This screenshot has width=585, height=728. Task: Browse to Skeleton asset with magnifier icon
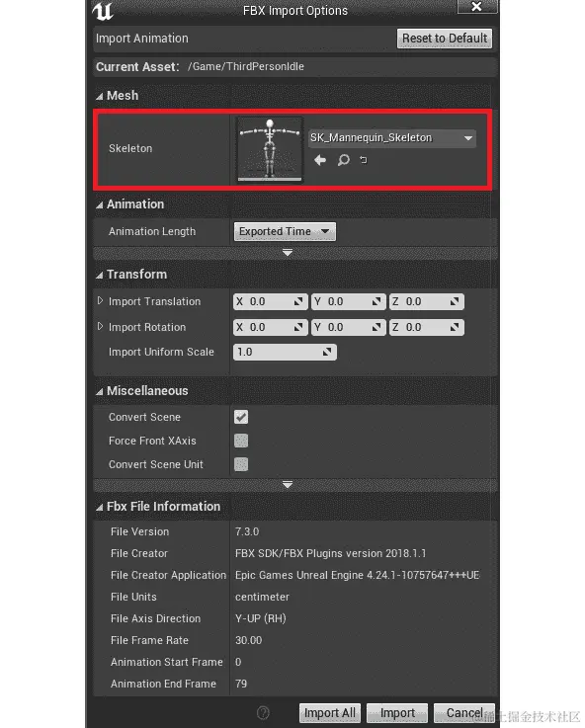(x=343, y=160)
